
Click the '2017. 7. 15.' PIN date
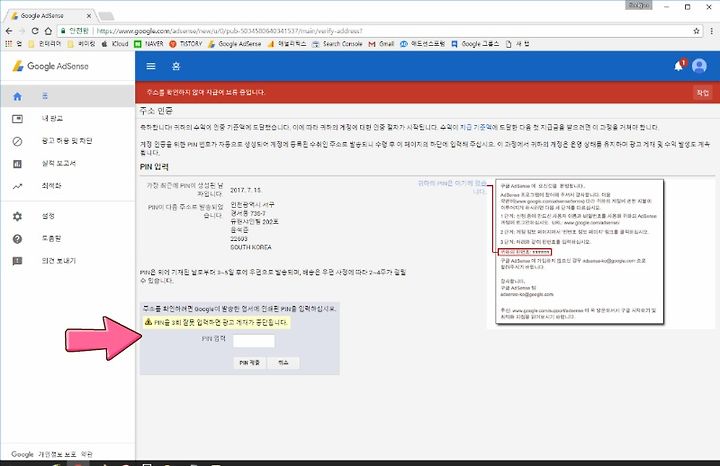point(246,190)
